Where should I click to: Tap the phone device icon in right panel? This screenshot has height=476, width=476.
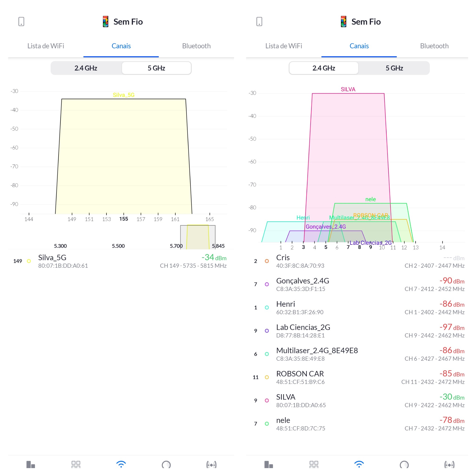(259, 21)
